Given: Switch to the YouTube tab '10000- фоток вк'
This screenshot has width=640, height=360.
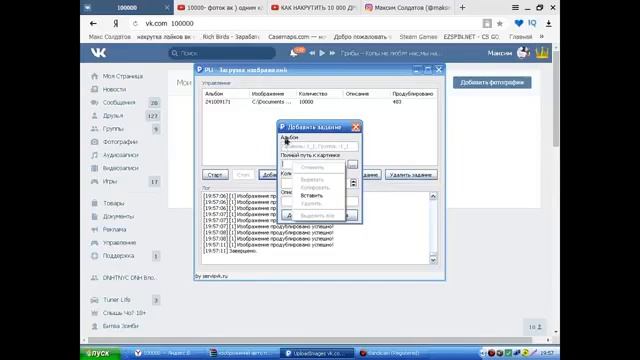Looking at the screenshot, I should (220, 7).
